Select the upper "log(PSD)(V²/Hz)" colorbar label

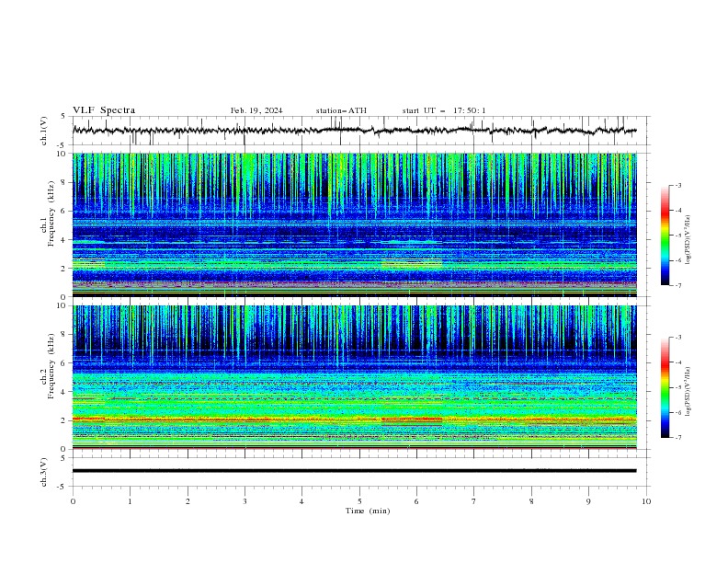688,240
